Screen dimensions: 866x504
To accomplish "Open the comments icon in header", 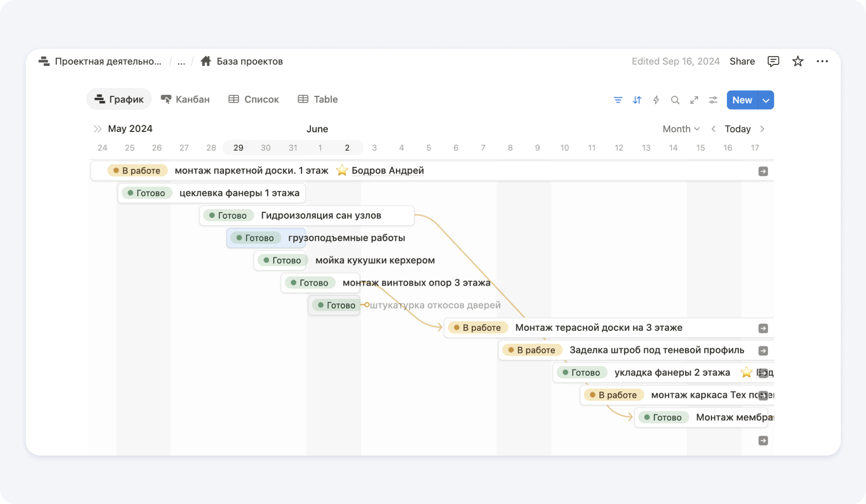I will (773, 61).
